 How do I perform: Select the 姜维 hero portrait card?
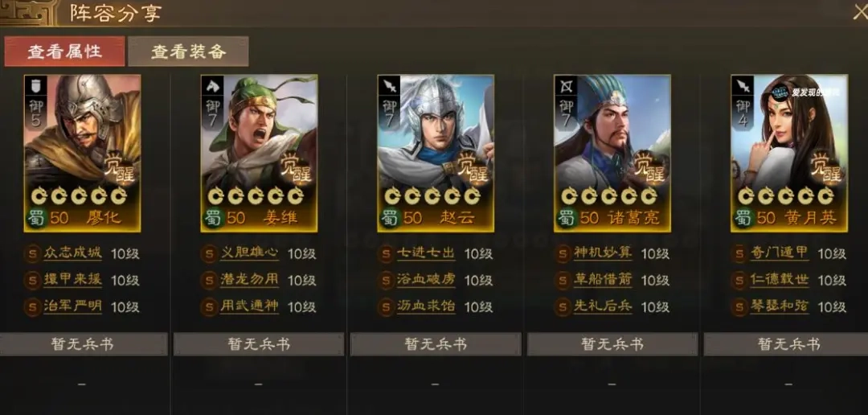(x=259, y=154)
